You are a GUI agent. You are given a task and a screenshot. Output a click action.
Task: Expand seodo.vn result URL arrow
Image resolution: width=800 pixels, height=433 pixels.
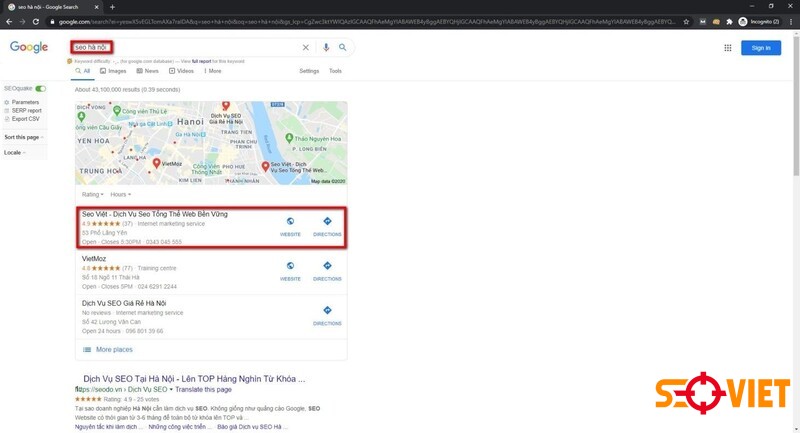[x=171, y=390]
